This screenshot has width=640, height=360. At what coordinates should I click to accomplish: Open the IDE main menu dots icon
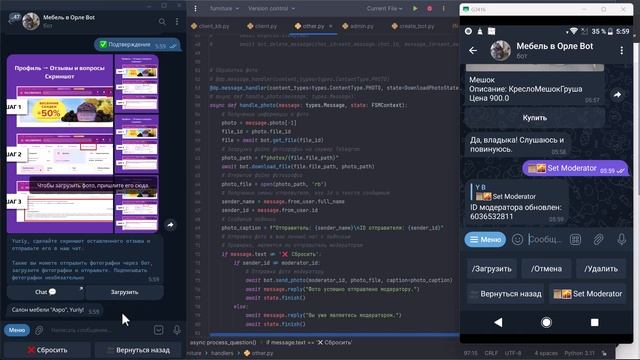[x=196, y=9]
